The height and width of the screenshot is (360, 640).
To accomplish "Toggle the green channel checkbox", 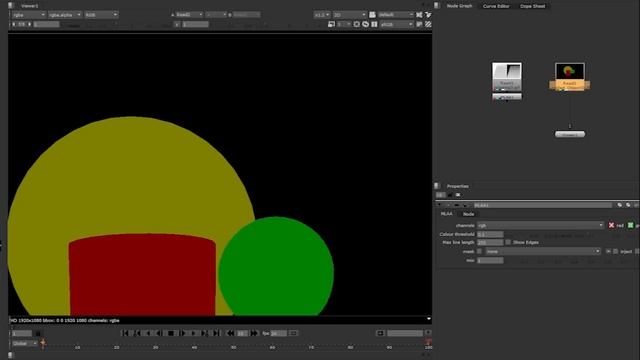I will click(x=631, y=225).
